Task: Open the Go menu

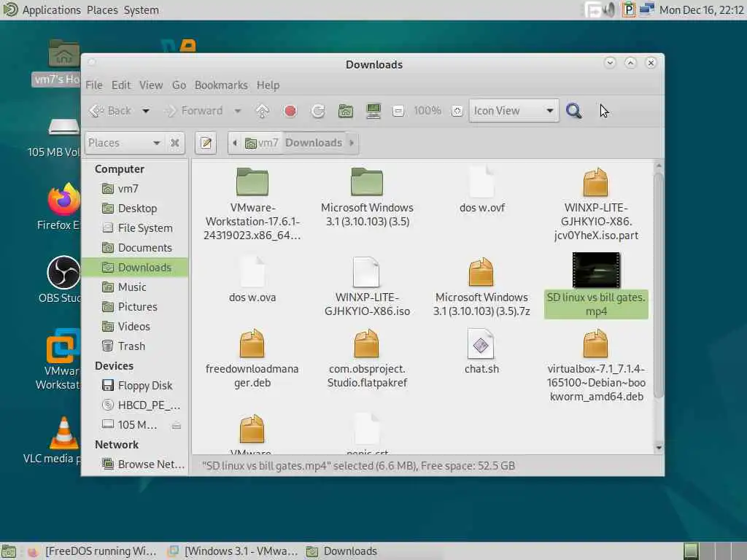Action: pyautogui.click(x=179, y=85)
